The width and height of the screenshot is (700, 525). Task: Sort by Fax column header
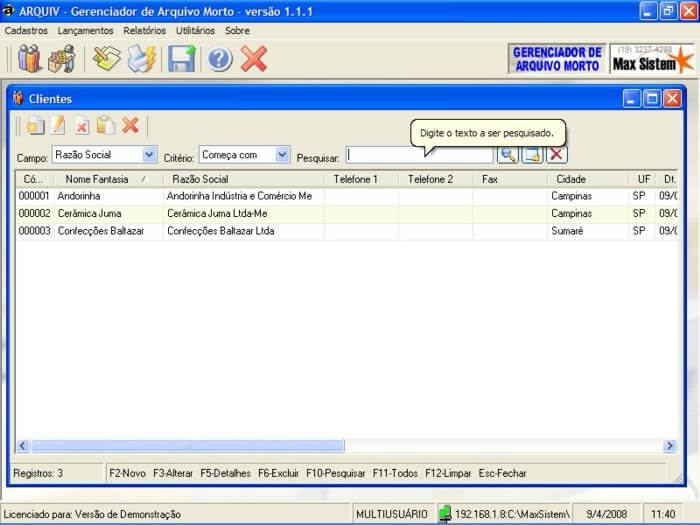coord(510,179)
